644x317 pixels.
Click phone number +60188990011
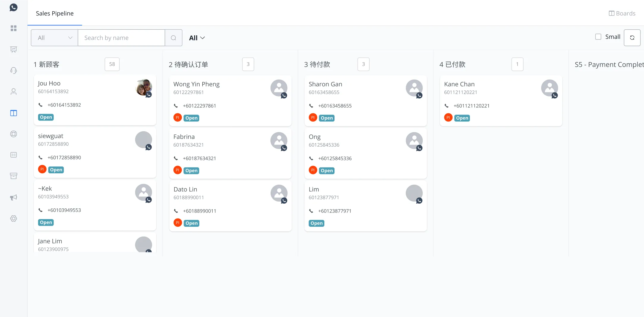200,211
